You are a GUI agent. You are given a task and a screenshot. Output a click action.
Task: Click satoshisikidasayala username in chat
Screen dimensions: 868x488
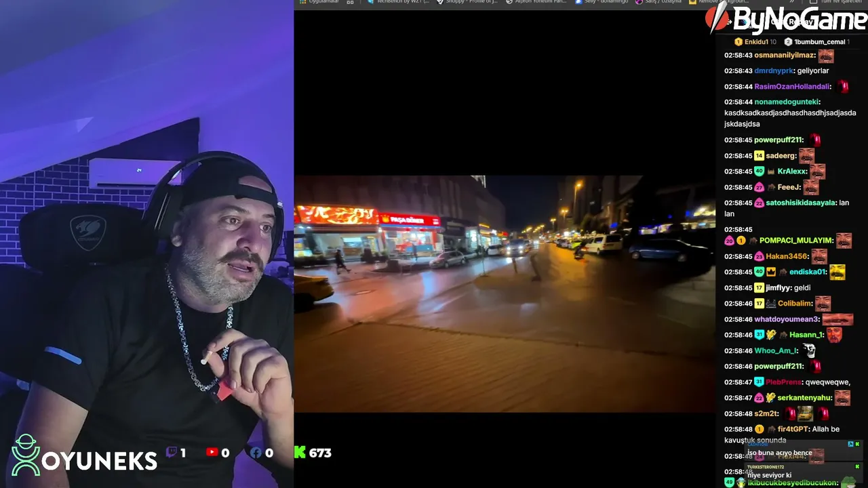coord(801,203)
